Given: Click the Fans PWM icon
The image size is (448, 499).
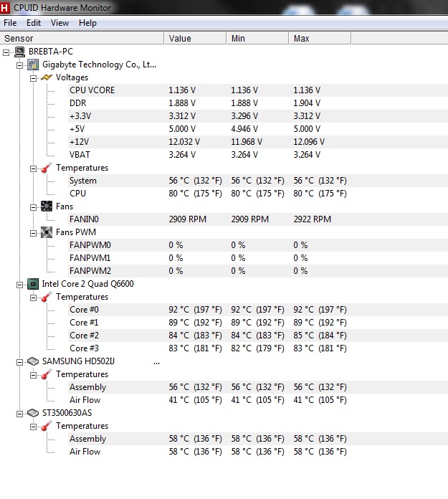Looking at the screenshot, I should (x=47, y=232).
